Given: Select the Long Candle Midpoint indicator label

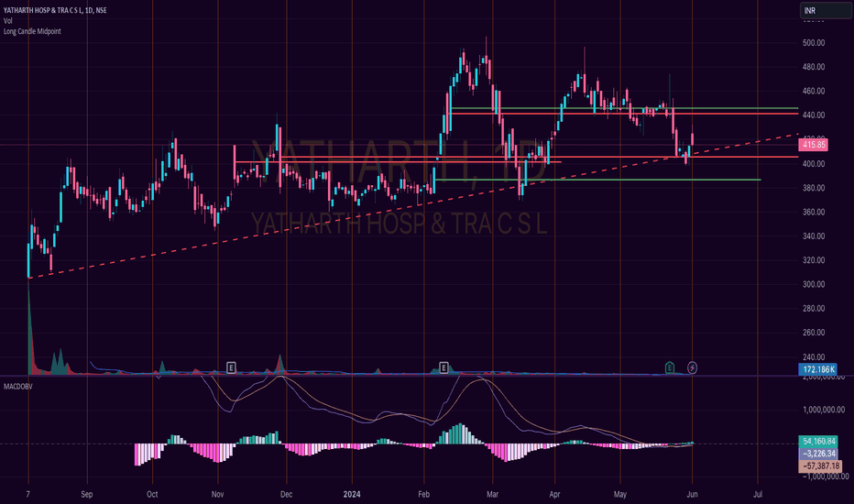Looking at the screenshot, I should 32,31.
